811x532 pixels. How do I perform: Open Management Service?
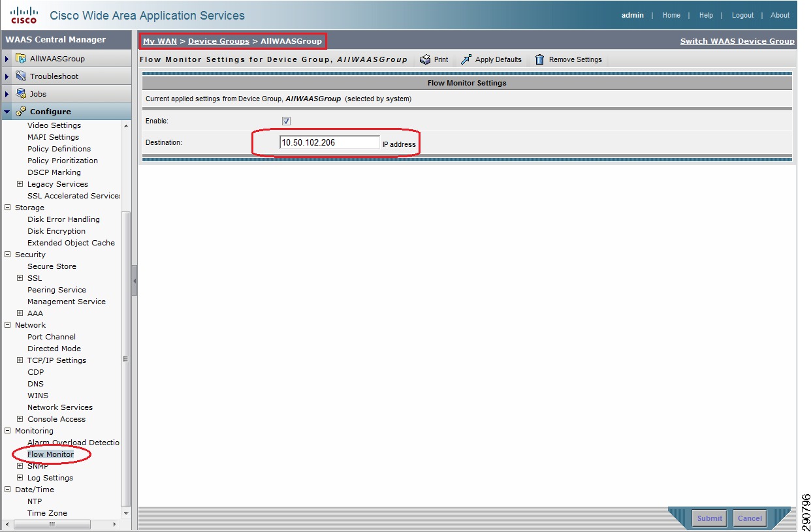(67, 302)
